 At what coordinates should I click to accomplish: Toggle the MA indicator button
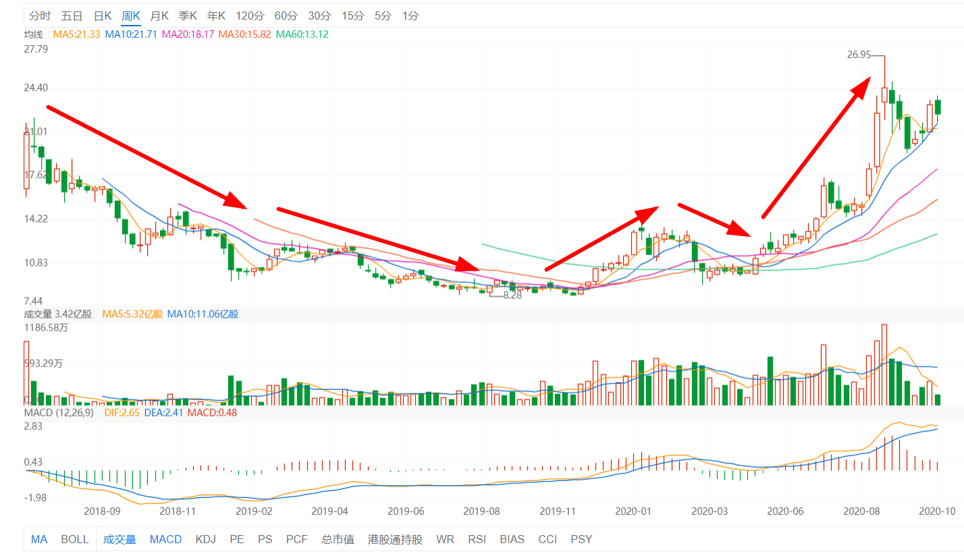pyautogui.click(x=39, y=539)
